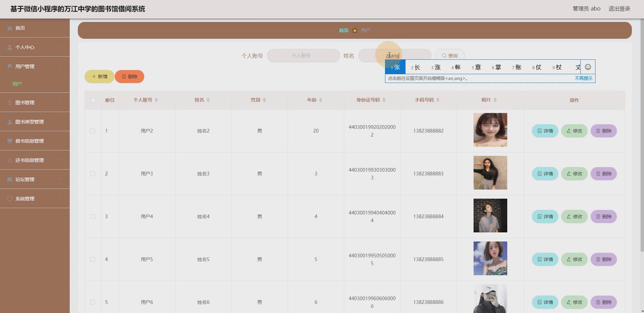Click the 管理员 abo label
644x313 pixels.
(586, 9)
